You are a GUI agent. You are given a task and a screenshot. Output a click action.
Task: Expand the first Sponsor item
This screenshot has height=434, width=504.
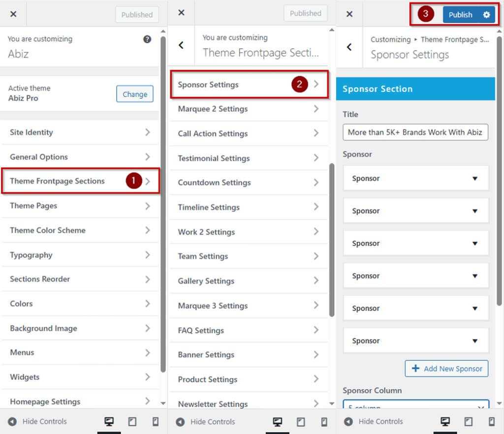click(415, 179)
